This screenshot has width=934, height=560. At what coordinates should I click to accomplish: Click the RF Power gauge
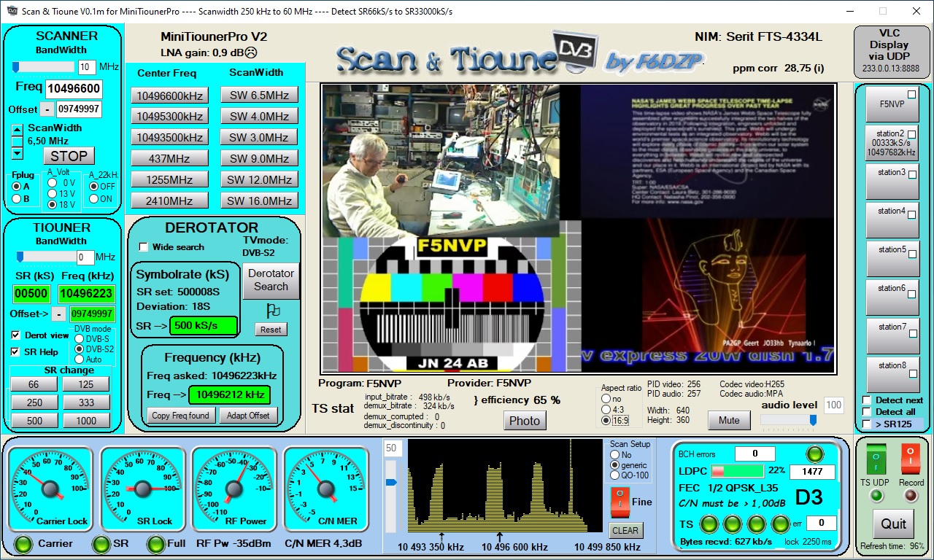[234, 489]
